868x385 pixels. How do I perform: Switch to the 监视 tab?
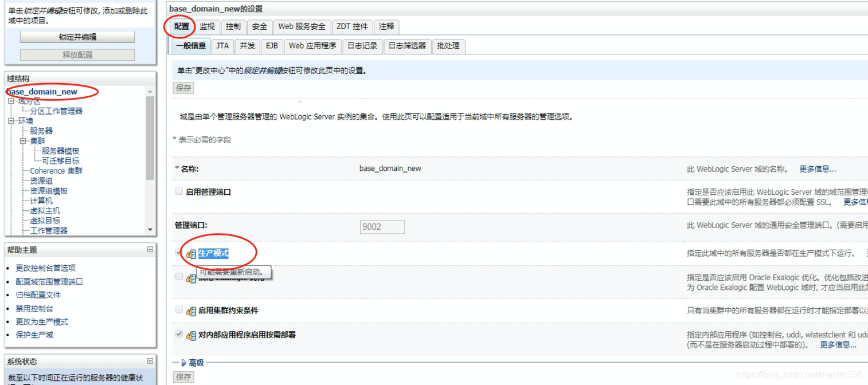click(x=207, y=26)
